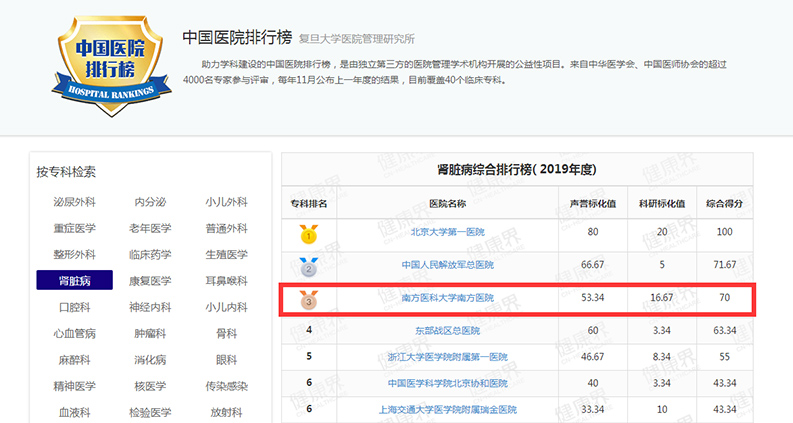Screen dimensions: 793x423
Task: Open 北京大学第一医院 hospital link
Action: click(x=448, y=232)
